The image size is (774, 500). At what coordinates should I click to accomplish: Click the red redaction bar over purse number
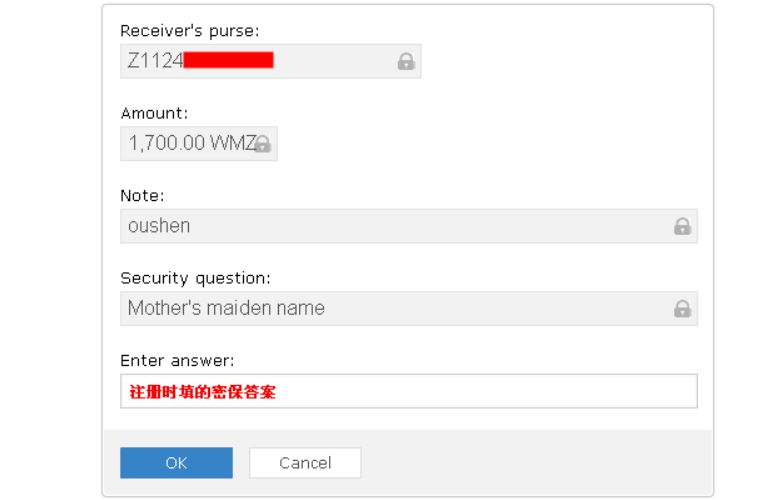[x=228, y=60]
